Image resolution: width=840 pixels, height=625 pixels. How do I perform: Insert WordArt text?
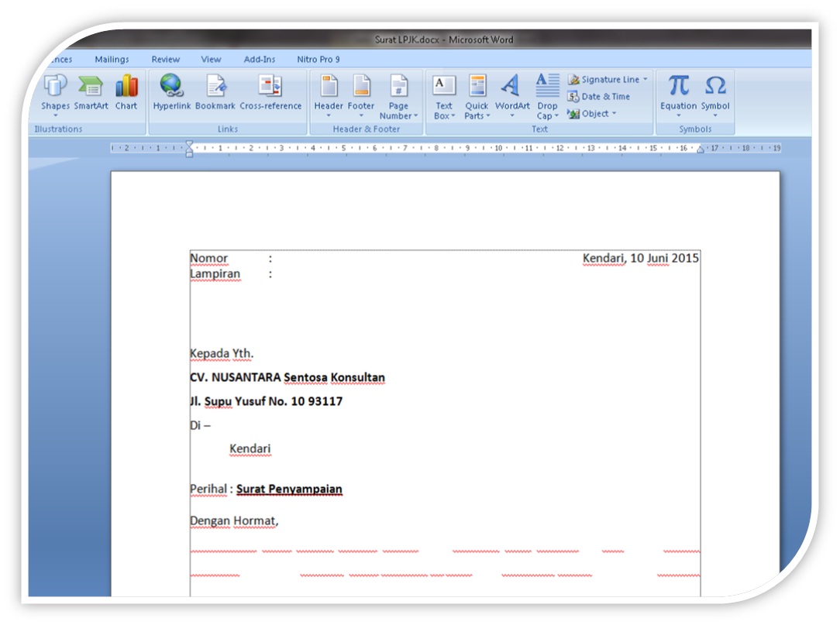point(512,91)
